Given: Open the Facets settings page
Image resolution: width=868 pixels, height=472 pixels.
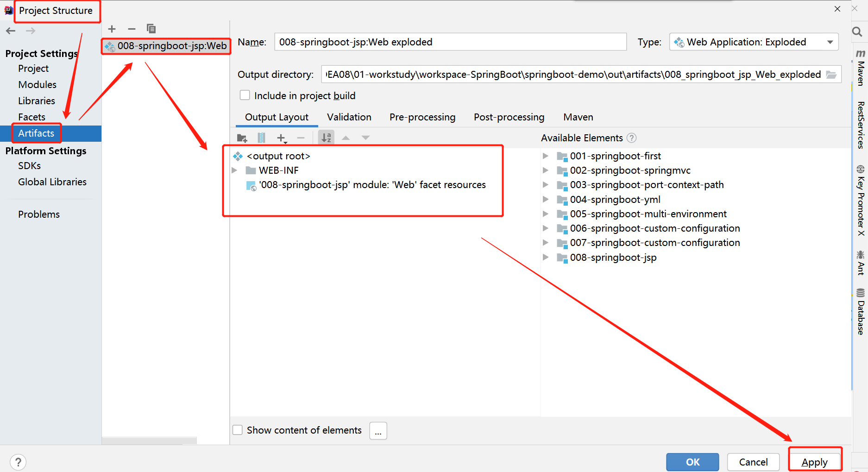Looking at the screenshot, I should click(x=31, y=117).
